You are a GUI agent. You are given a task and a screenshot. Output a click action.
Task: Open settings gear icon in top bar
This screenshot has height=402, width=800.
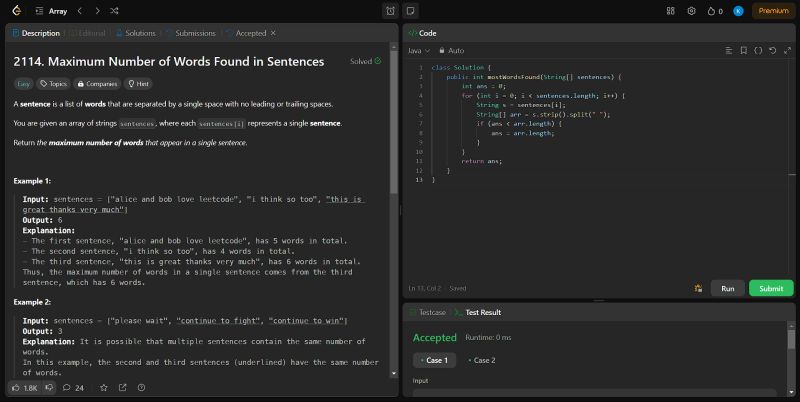pos(691,11)
